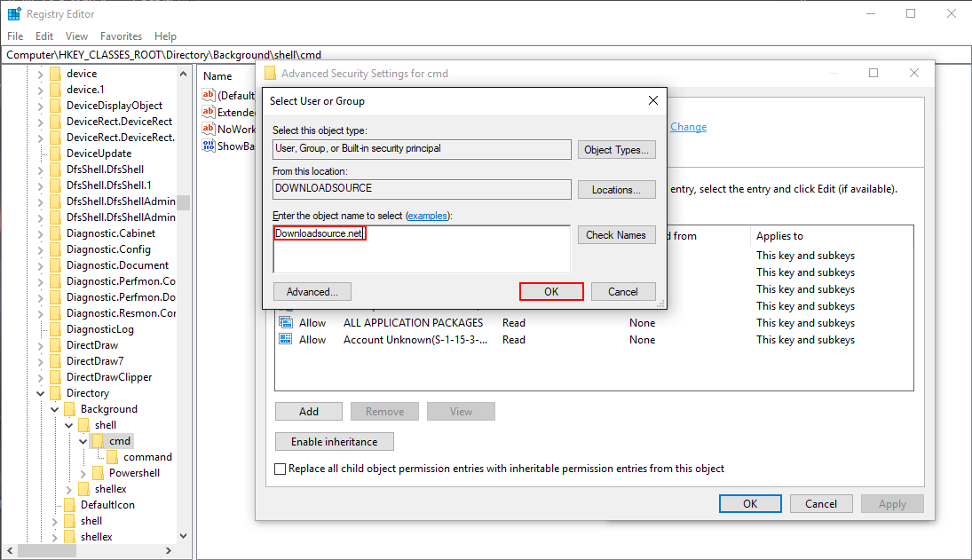The image size is (972, 560).
Task: Toggle Replace all child object permission entries checkbox
Action: tap(281, 469)
